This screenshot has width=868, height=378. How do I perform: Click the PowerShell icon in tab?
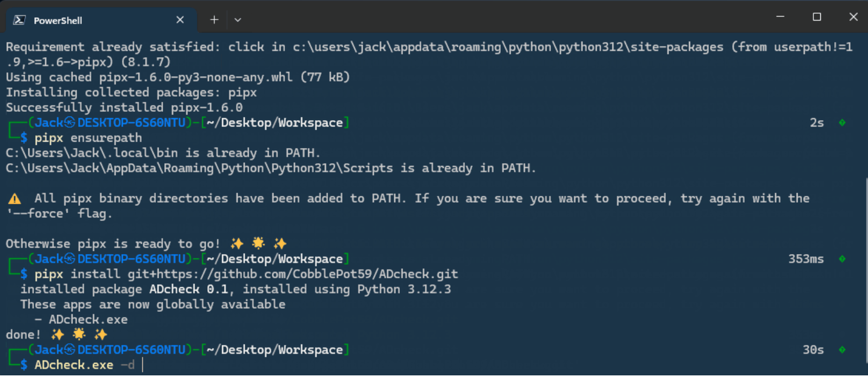tap(19, 20)
